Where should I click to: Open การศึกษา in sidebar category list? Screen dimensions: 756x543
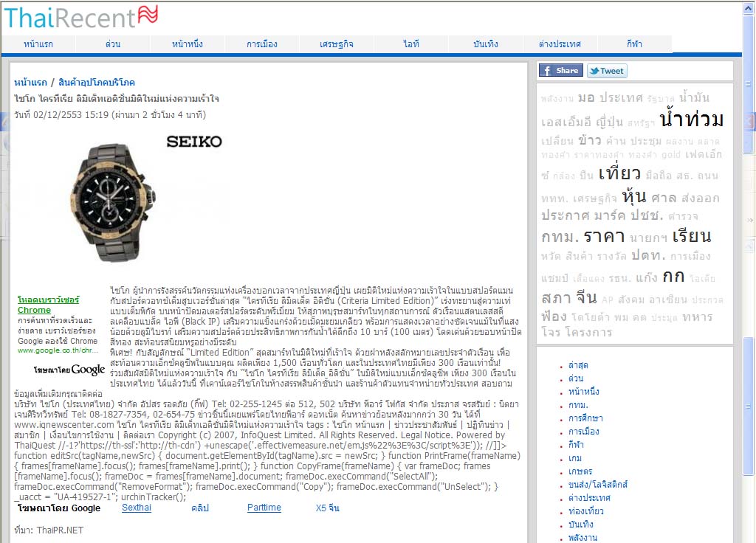pos(585,418)
